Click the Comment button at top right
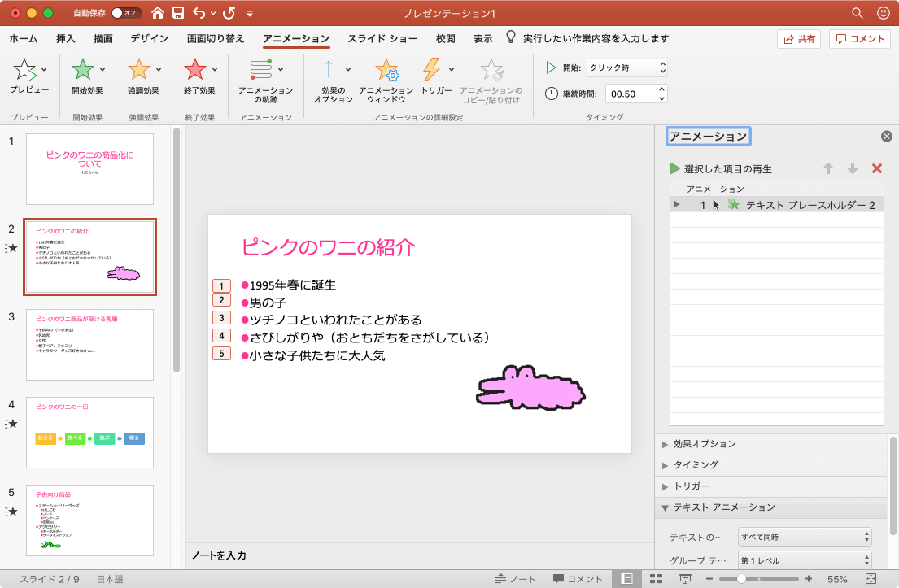The height and width of the screenshot is (588, 899). pos(859,39)
